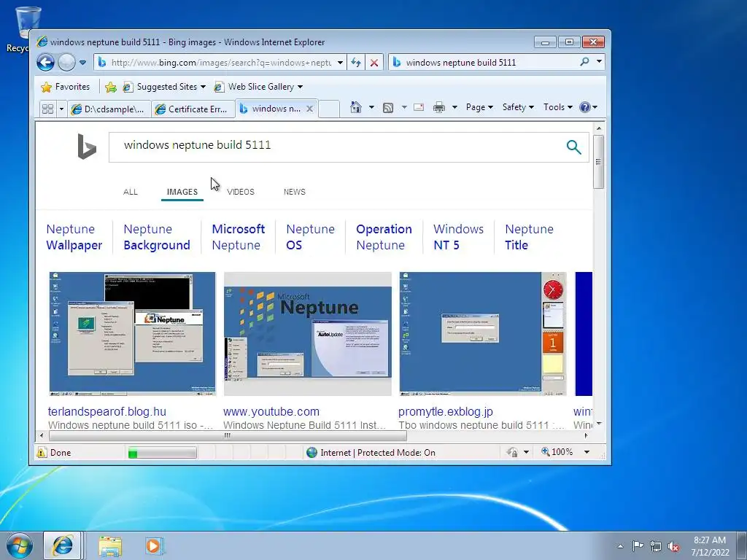Click the horizontal scrollbar thumb
Viewport: 747px width, 560px height.
click(x=228, y=435)
